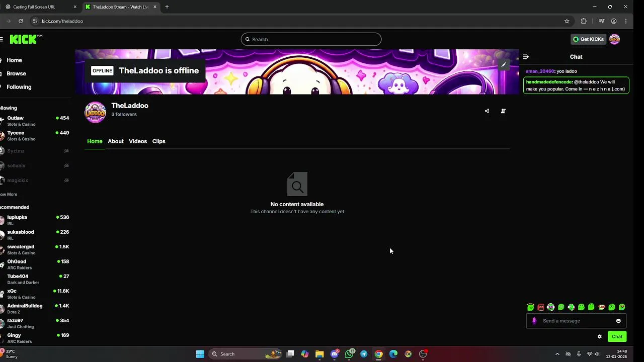Viewport: 644px width, 362px height.
Task: Open AdmiralBulldog recommended channel
Action: coord(35,308)
